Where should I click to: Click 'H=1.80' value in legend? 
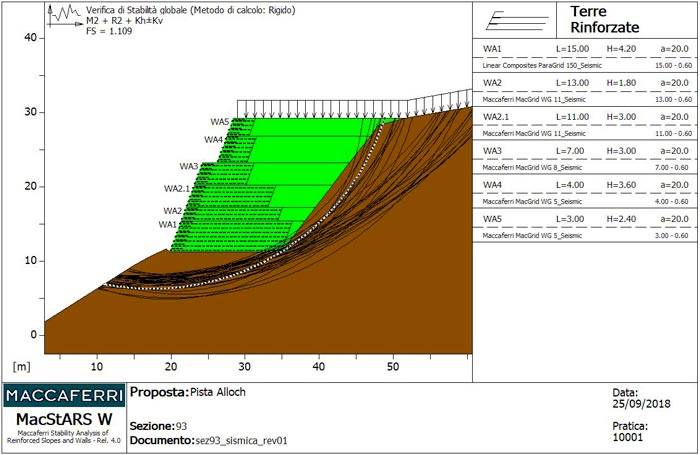[621, 83]
